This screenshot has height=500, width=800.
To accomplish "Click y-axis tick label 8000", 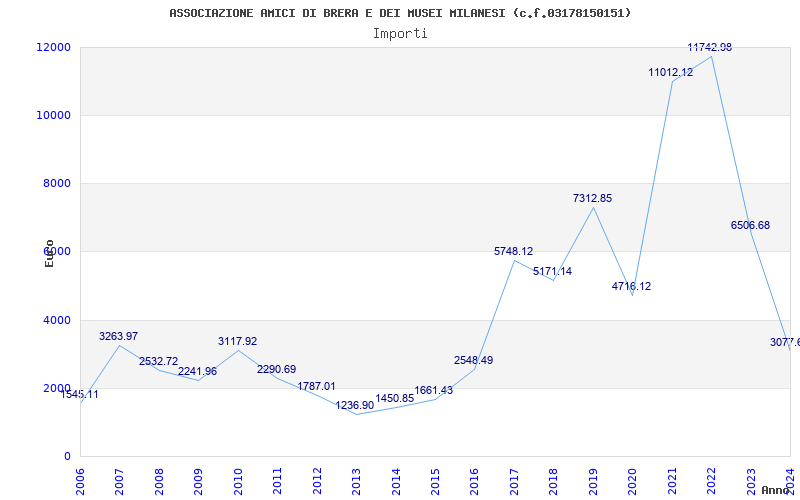I will coord(56,183).
